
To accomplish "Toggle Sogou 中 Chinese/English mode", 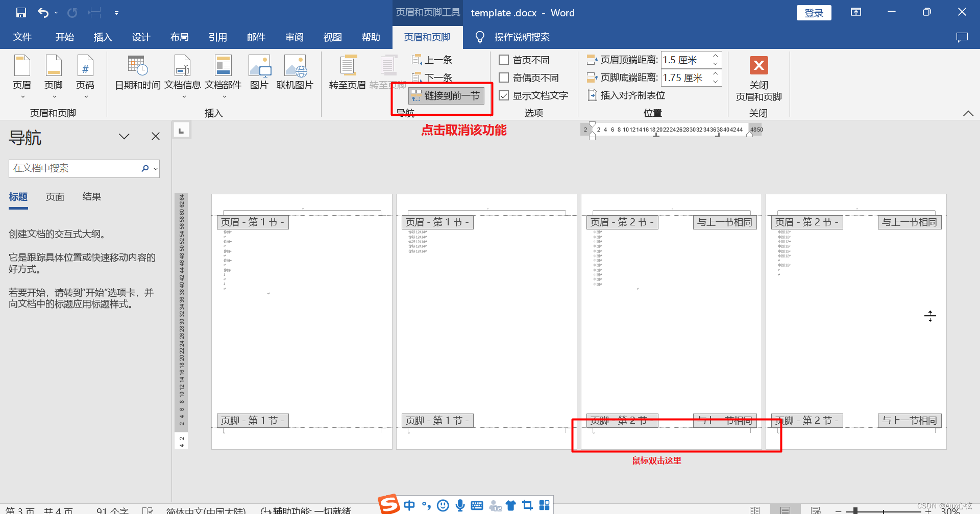I will point(409,505).
